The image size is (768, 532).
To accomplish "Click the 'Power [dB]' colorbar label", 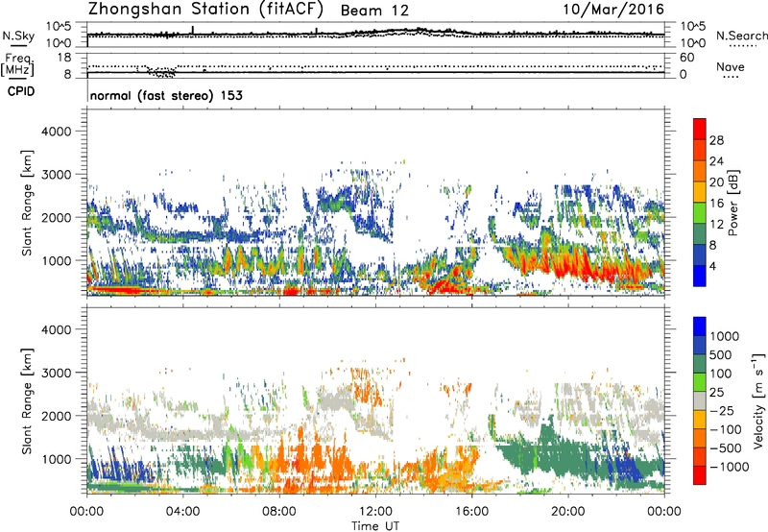I will click(732, 203).
